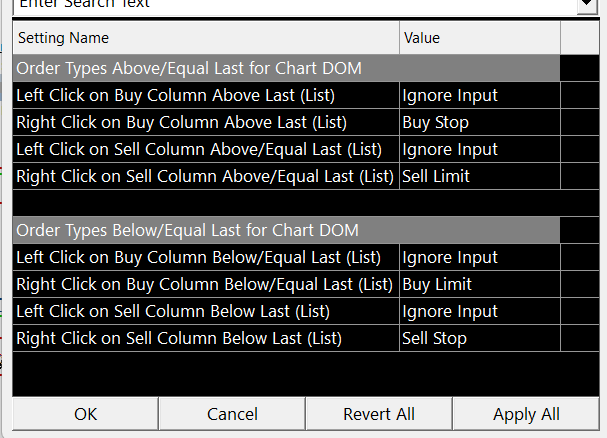Open the Buy Limit value dropdown
Screen dimensions: 607x438
479,285
